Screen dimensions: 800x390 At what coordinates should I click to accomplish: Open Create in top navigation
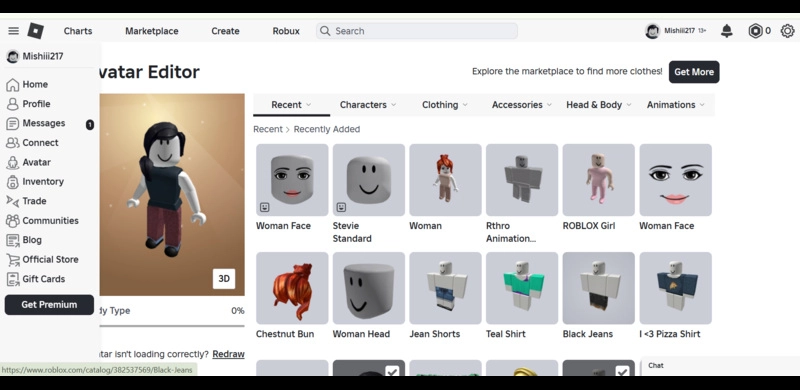[225, 31]
